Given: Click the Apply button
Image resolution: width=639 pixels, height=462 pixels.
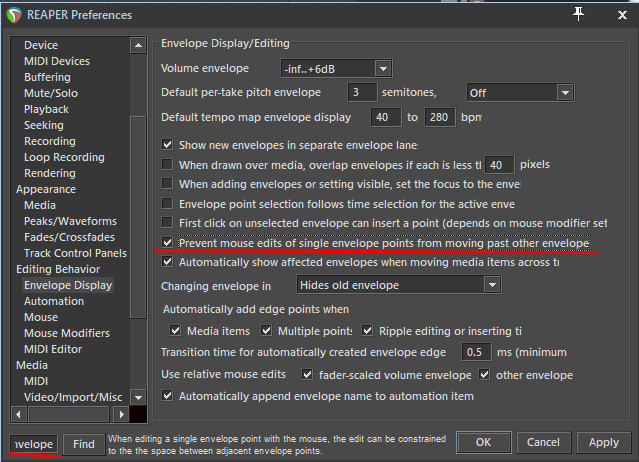Looking at the screenshot, I should tap(603, 442).
